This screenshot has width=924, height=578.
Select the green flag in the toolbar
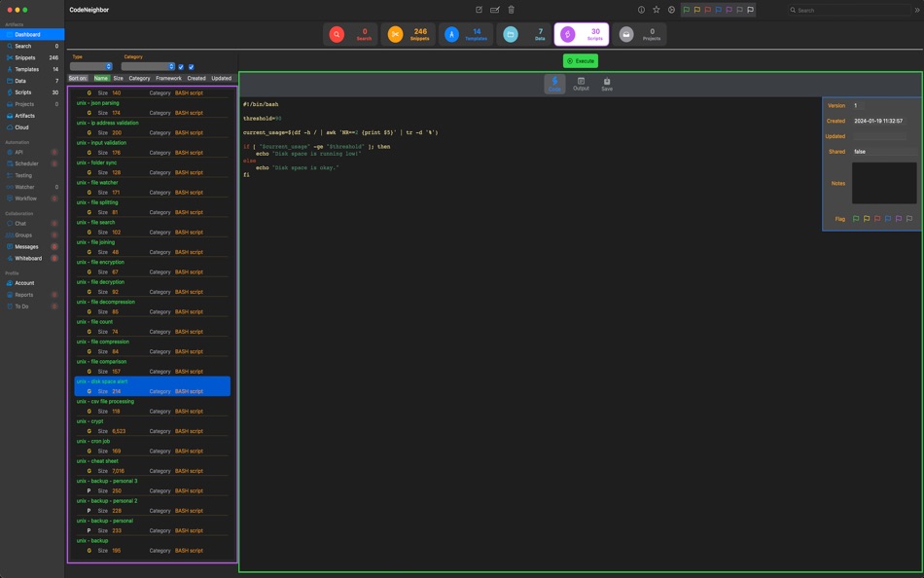(x=687, y=10)
